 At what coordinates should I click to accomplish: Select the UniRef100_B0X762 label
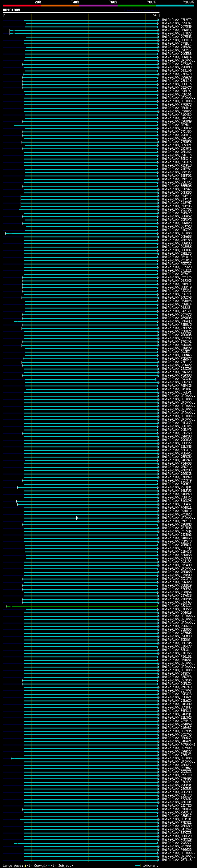point(177,210)
